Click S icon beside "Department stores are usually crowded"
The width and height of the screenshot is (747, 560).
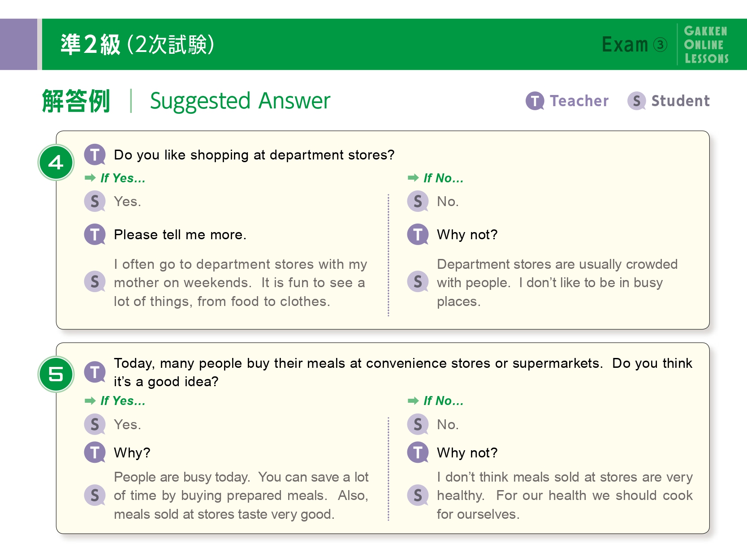tap(418, 282)
